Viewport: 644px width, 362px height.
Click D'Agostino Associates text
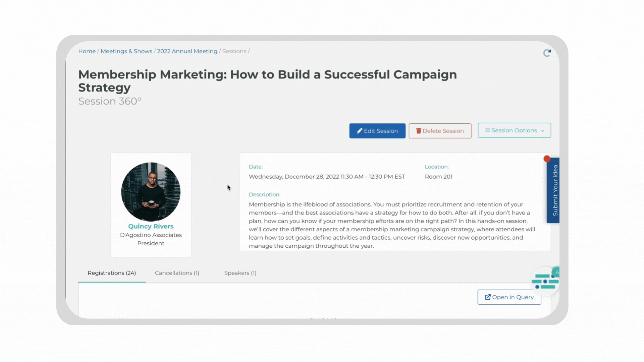pos(151,235)
